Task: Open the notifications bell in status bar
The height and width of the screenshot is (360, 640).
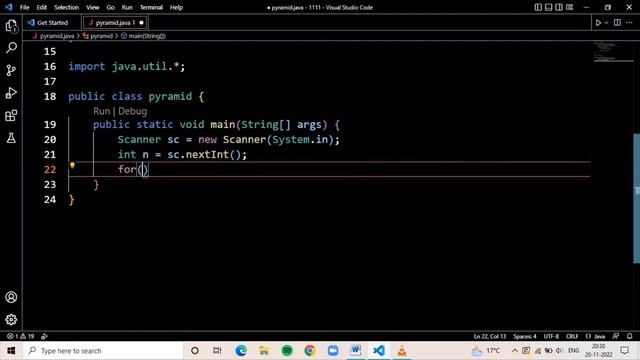Action: [629, 336]
